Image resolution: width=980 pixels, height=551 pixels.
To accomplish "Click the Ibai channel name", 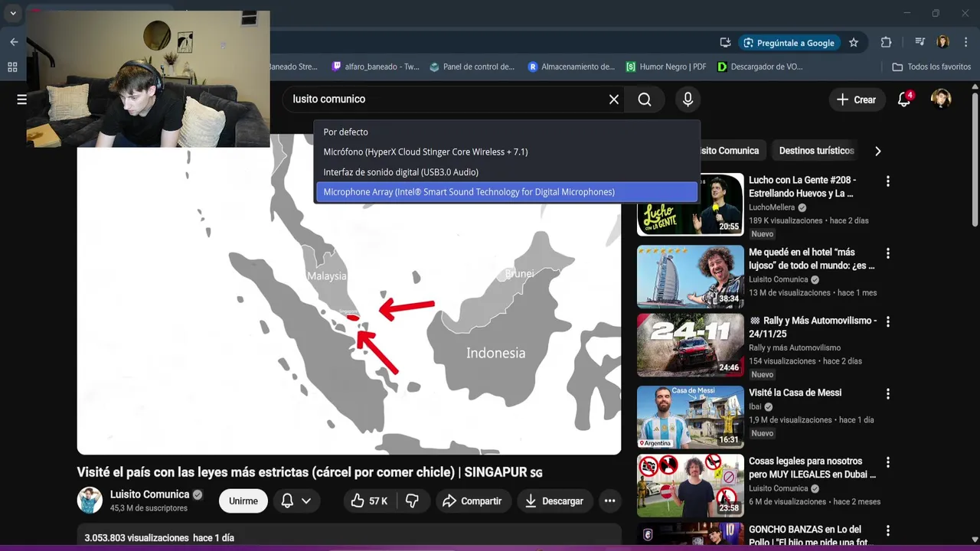I will point(755,406).
